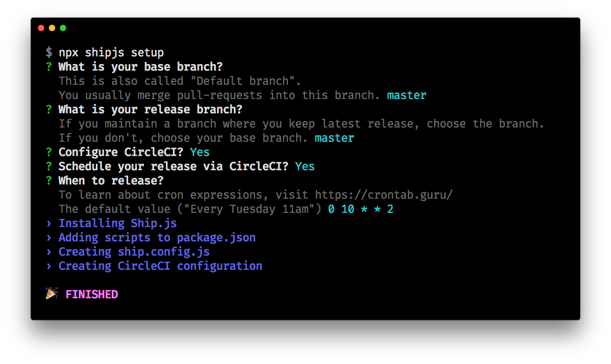The width and height of the screenshot is (611, 364).
Task: Click the green question mark beside 'When to release?'
Action: pyautogui.click(x=49, y=181)
